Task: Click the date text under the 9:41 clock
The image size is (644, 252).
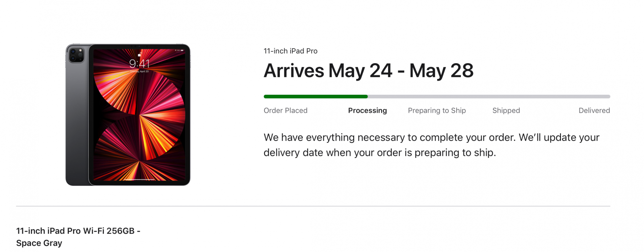Action: click(x=139, y=72)
